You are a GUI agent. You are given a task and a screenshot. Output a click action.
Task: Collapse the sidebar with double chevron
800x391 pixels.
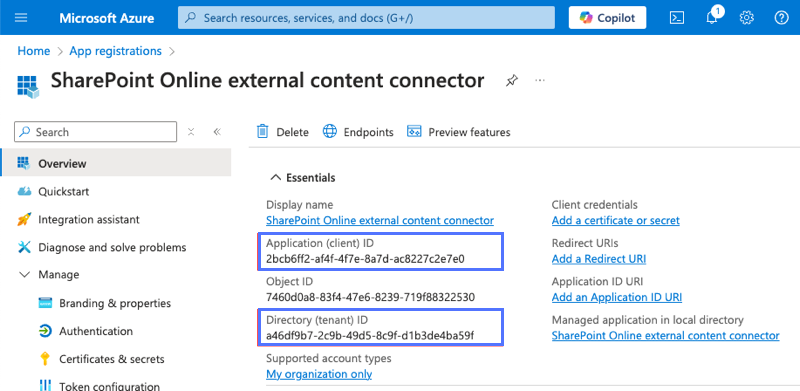[x=217, y=132]
